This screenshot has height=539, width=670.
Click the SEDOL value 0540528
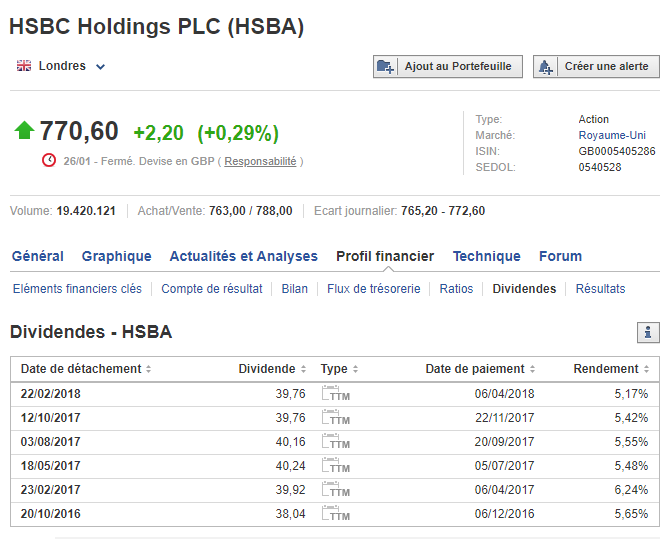point(600,167)
